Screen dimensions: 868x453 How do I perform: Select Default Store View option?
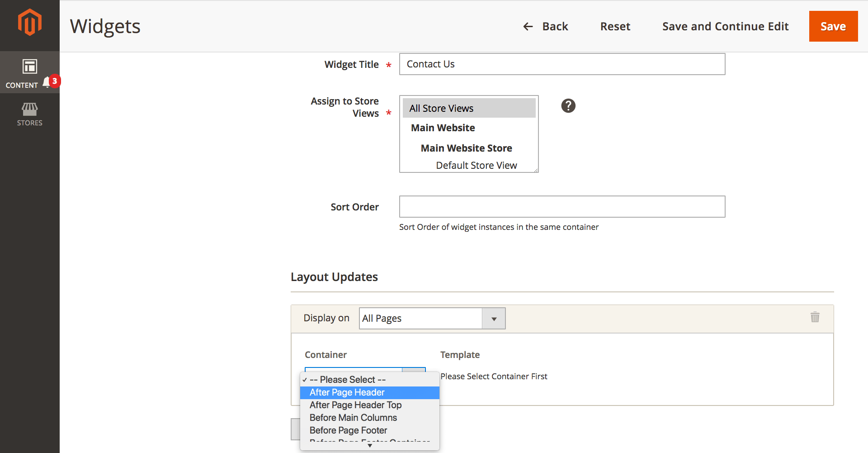click(x=476, y=166)
